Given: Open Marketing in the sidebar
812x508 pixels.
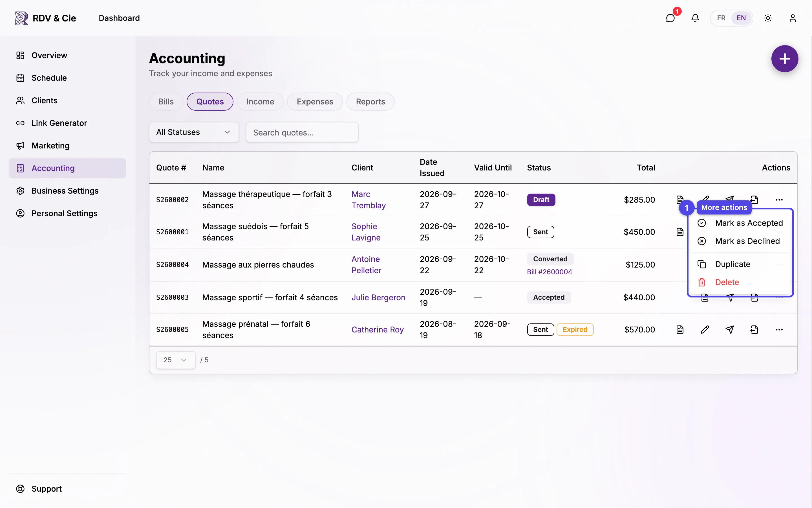Looking at the screenshot, I should 67,145.
